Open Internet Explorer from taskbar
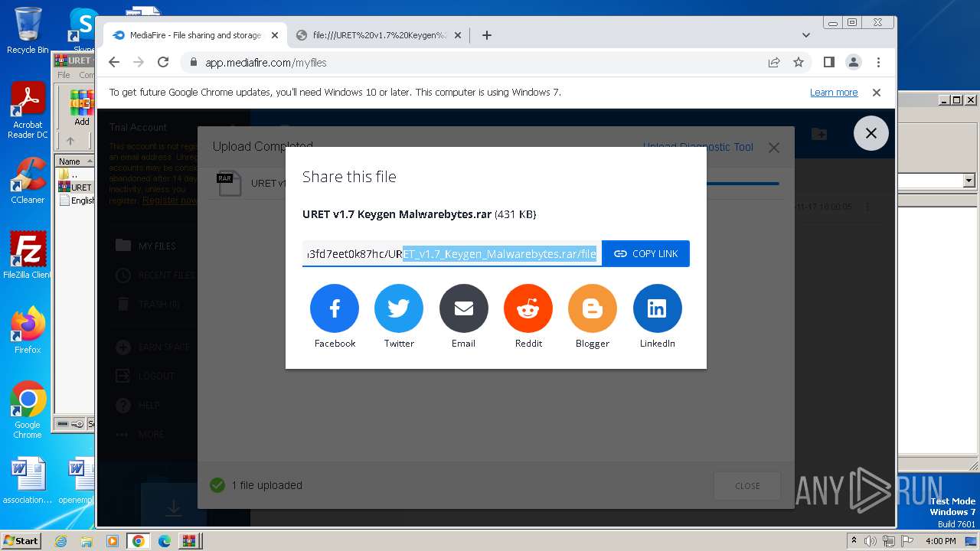 coord(61,541)
